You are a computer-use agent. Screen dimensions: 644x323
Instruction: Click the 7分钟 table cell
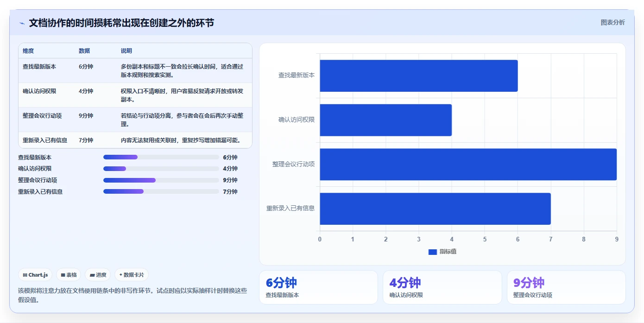86,140
